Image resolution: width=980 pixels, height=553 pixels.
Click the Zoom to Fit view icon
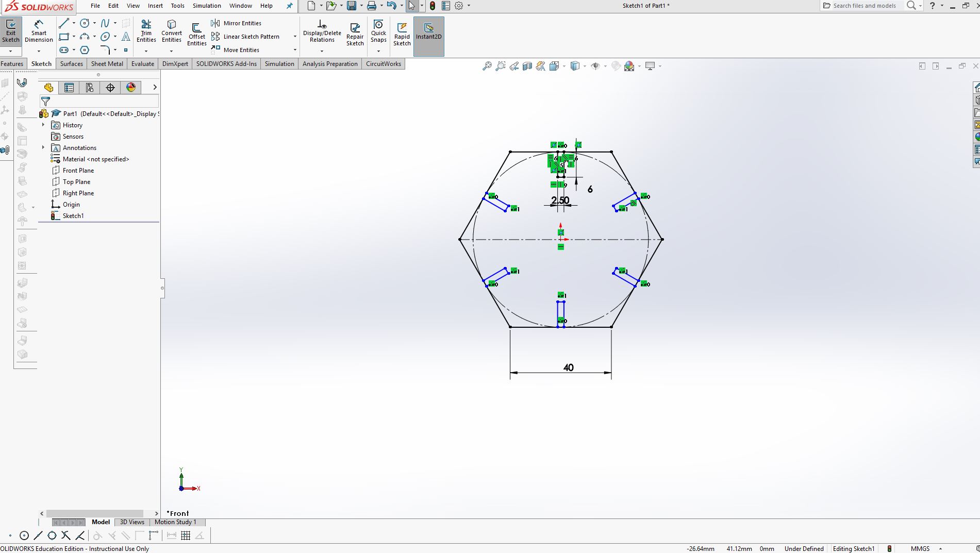(x=487, y=66)
